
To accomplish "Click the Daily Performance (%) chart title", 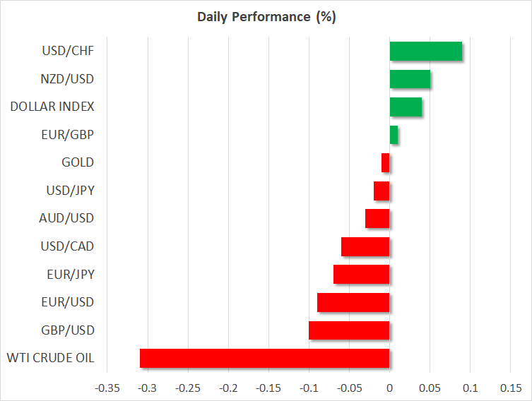I will pyautogui.click(x=266, y=17).
